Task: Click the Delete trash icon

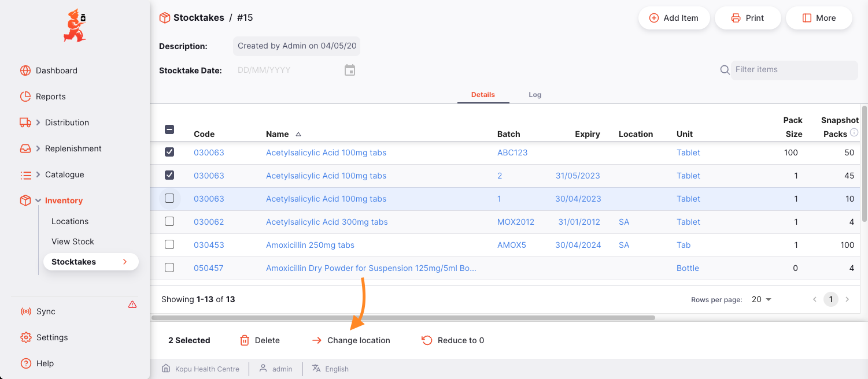Action: (x=245, y=340)
